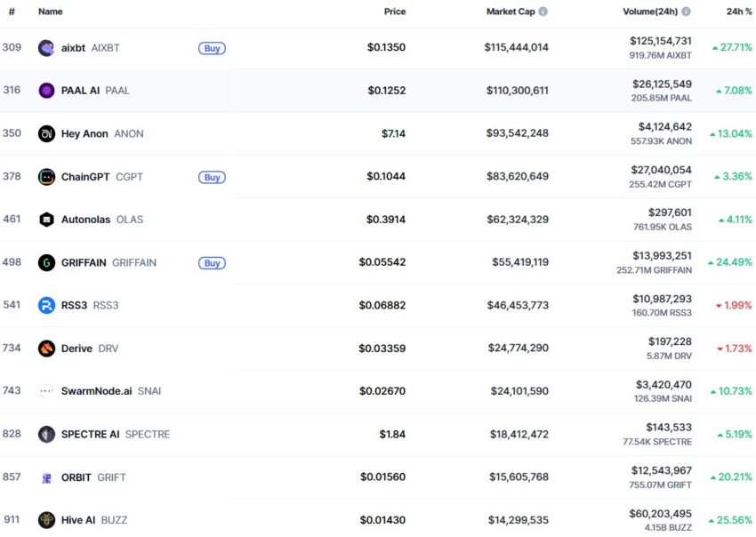The height and width of the screenshot is (537, 756).
Task: Click the Derive logo icon
Action: [46, 349]
